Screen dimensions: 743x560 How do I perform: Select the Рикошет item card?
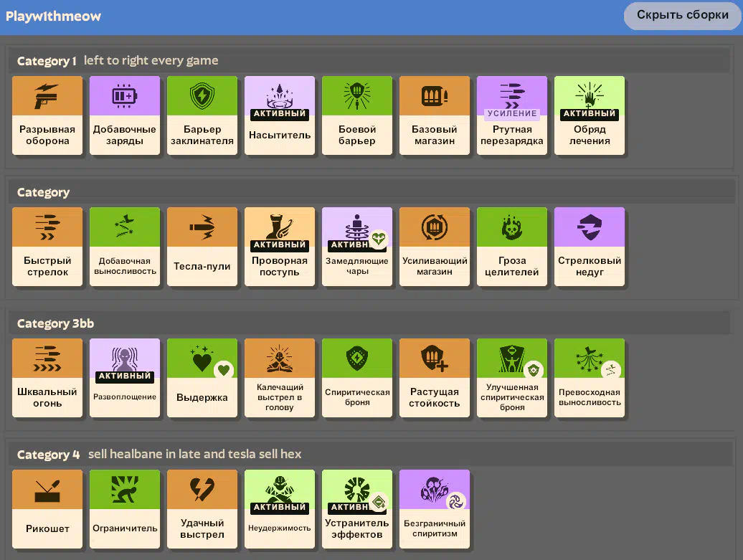[47, 509]
